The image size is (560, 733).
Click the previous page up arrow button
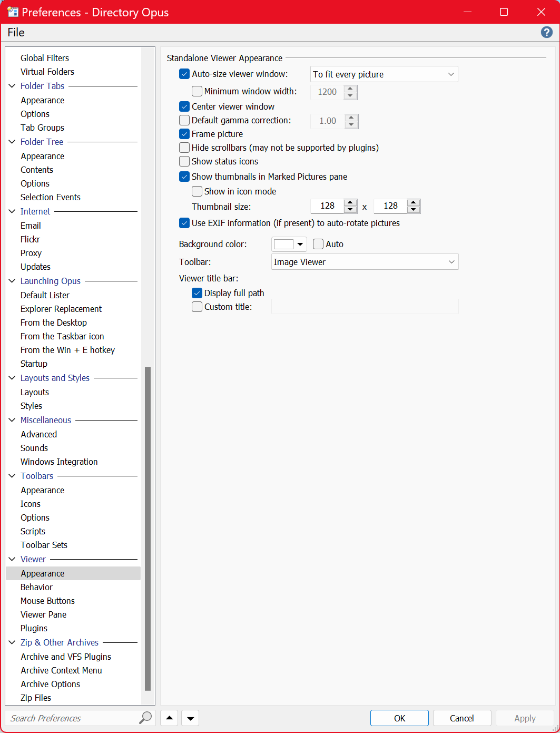pos(169,718)
